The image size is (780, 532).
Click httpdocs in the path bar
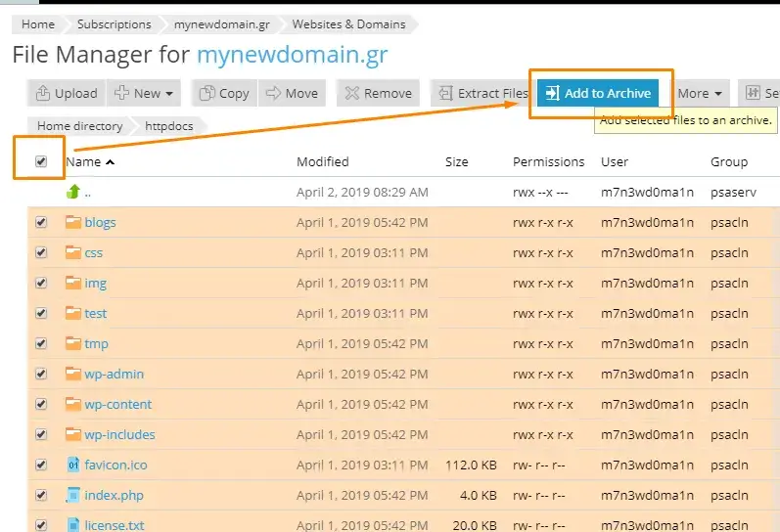168,126
